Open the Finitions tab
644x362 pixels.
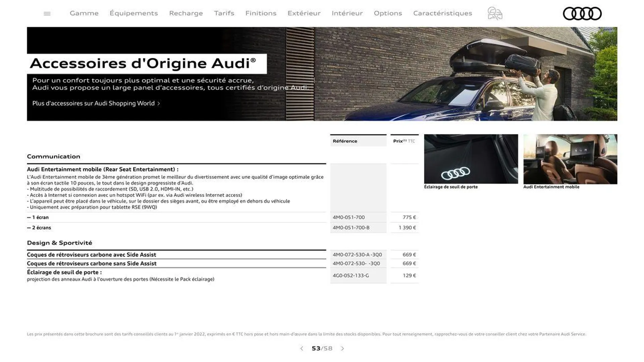(261, 13)
